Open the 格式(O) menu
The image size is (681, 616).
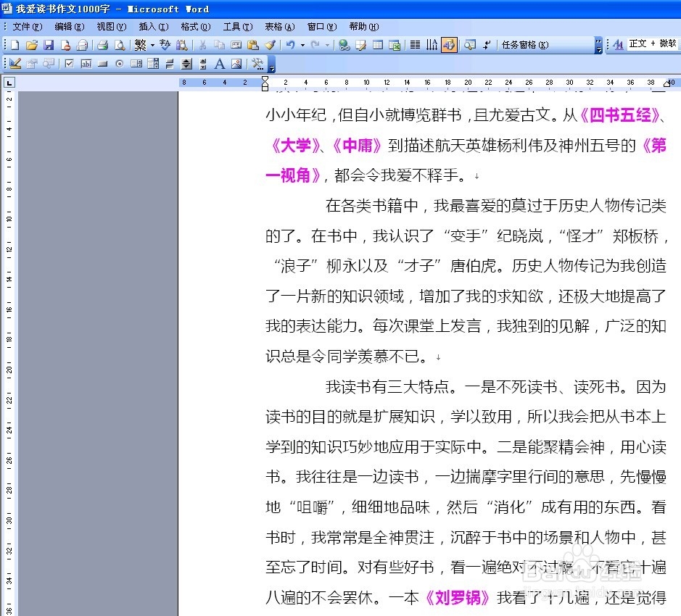[x=196, y=27]
